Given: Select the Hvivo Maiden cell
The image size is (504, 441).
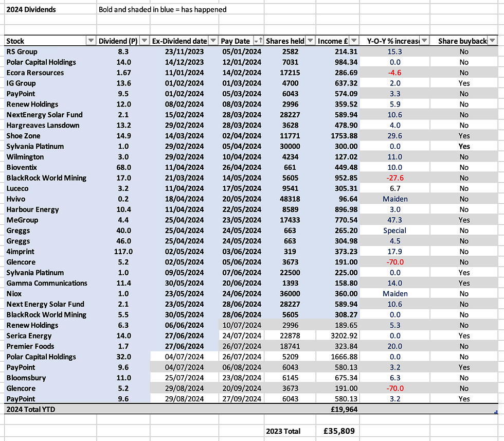Looking at the screenshot, I should [x=394, y=199].
